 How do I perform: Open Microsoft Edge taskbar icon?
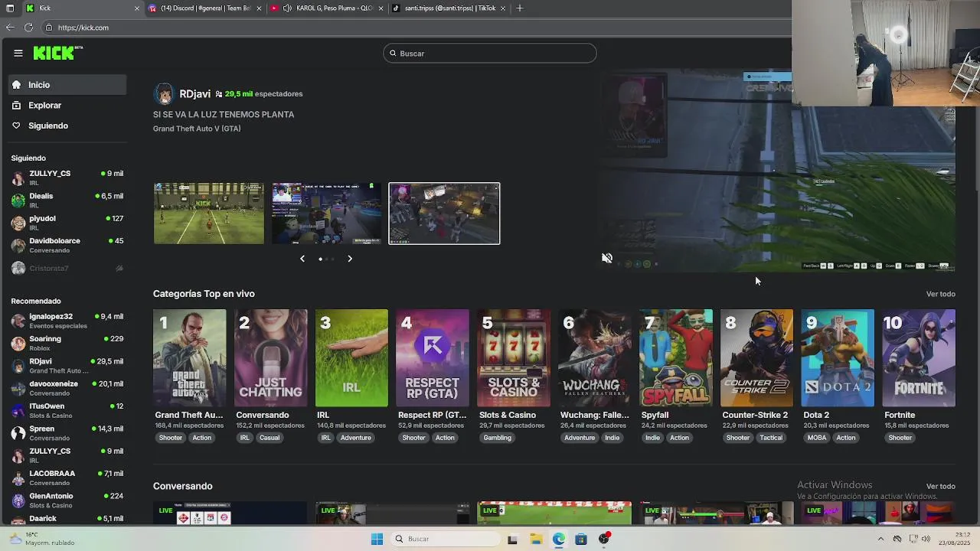point(559,539)
